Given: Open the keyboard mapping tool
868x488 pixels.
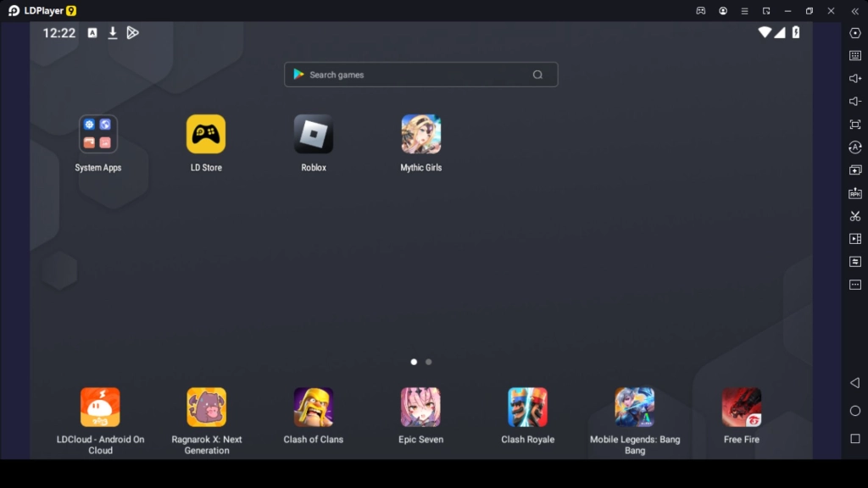Looking at the screenshot, I should click(x=854, y=56).
